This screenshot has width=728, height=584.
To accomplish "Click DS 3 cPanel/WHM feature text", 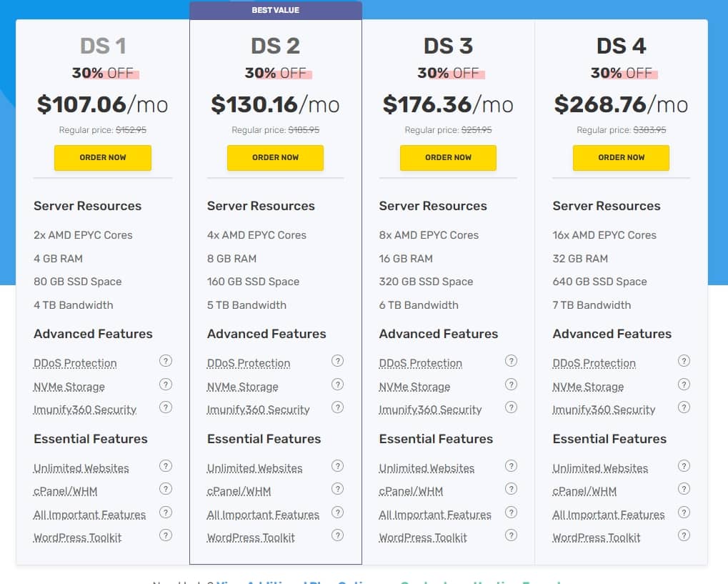I will [411, 491].
